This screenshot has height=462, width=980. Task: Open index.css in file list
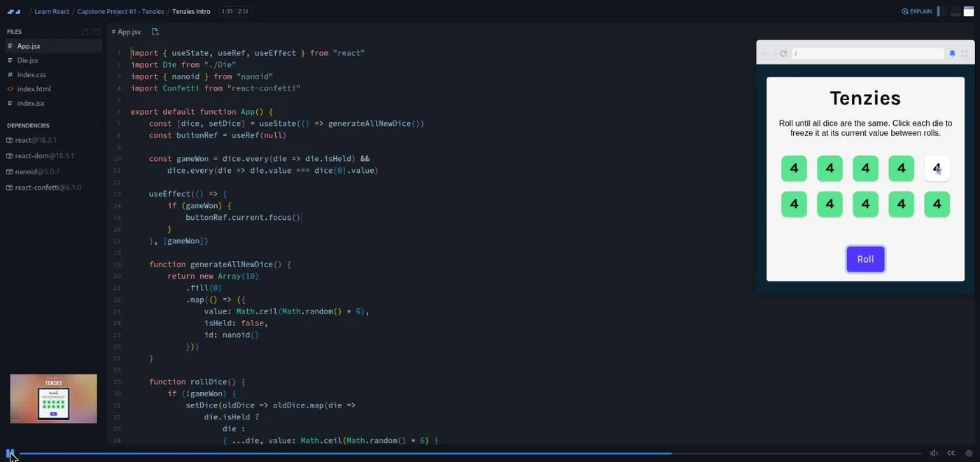[x=52, y=74]
